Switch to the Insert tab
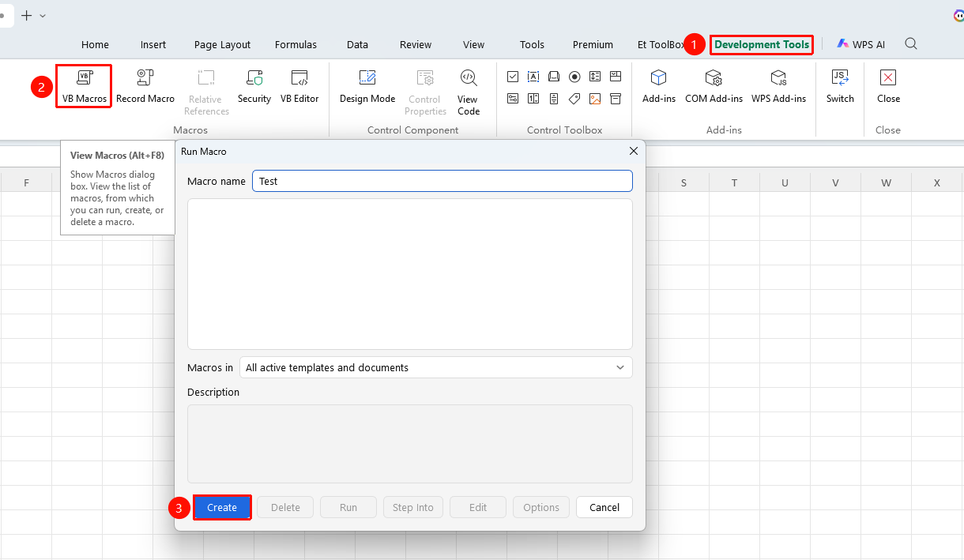 pyautogui.click(x=153, y=44)
